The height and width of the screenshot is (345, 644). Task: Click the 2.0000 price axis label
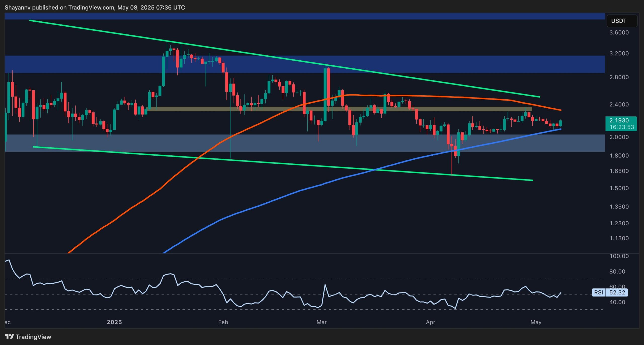[x=619, y=137]
